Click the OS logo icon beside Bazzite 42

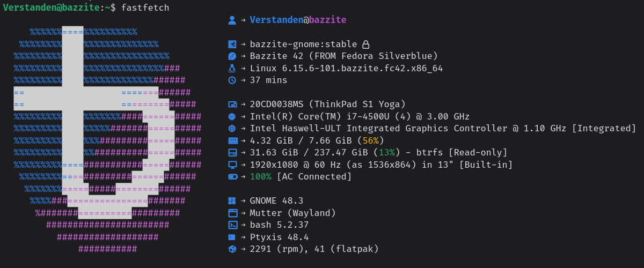pyautogui.click(x=232, y=56)
